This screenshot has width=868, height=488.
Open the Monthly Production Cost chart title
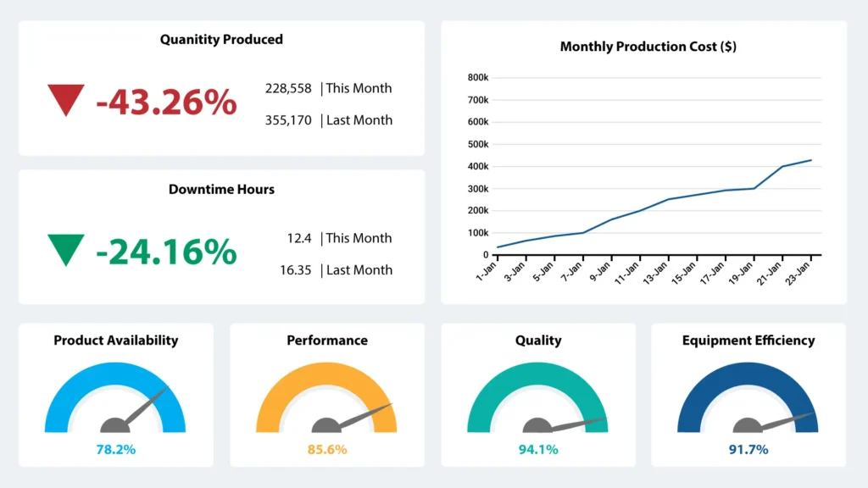point(648,47)
